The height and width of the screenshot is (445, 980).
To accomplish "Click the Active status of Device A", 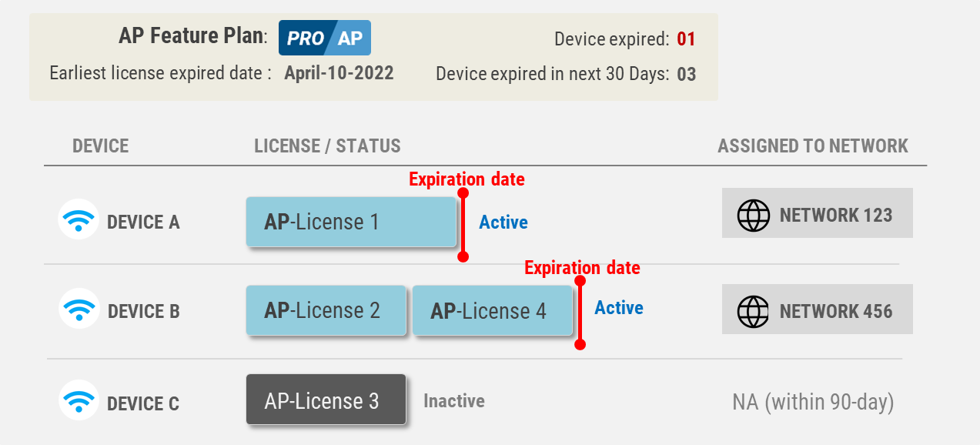I will (503, 222).
